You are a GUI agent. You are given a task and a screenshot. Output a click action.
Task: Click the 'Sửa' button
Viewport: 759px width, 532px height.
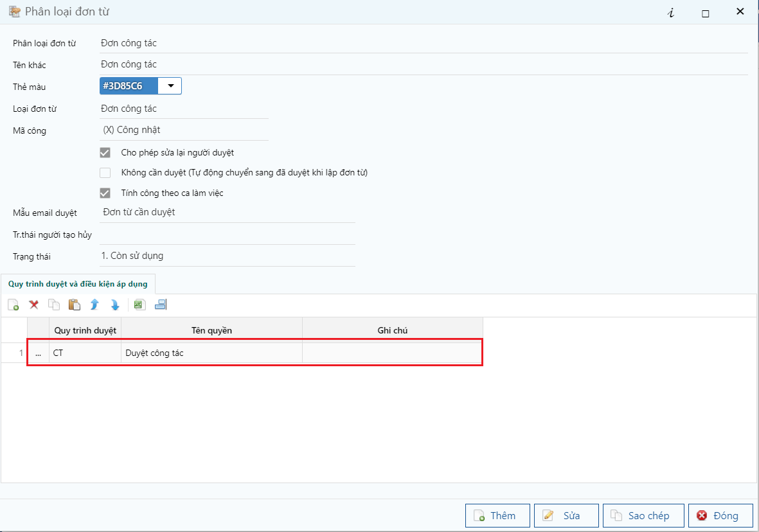[566, 515]
